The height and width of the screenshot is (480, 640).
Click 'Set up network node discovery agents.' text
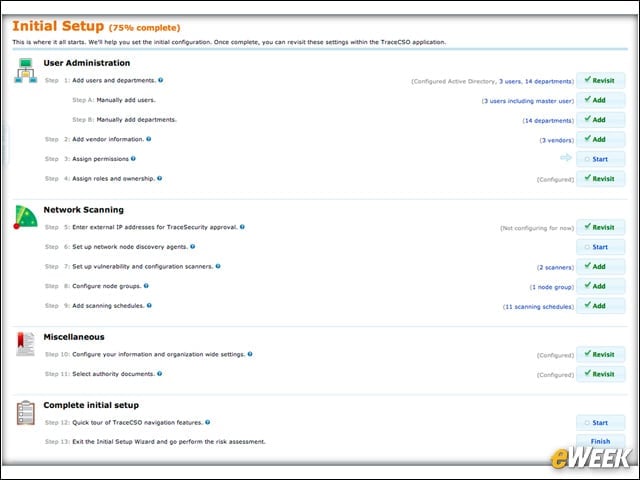pos(130,247)
